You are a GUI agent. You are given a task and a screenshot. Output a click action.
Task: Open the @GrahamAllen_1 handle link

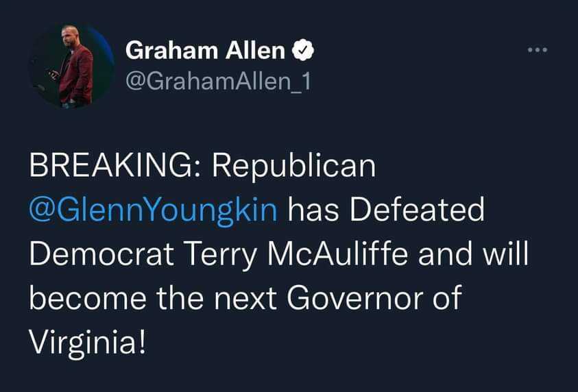tap(218, 81)
